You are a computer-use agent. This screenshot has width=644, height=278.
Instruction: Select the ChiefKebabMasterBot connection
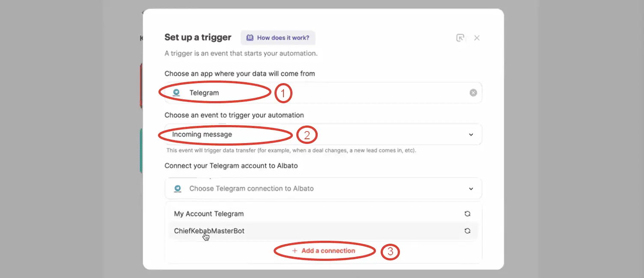tap(323, 231)
